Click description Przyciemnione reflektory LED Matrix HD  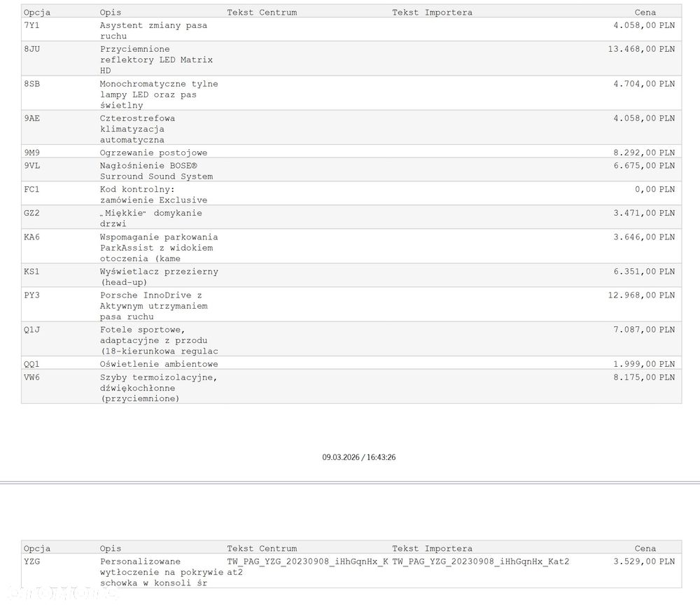tap(156, 60)
